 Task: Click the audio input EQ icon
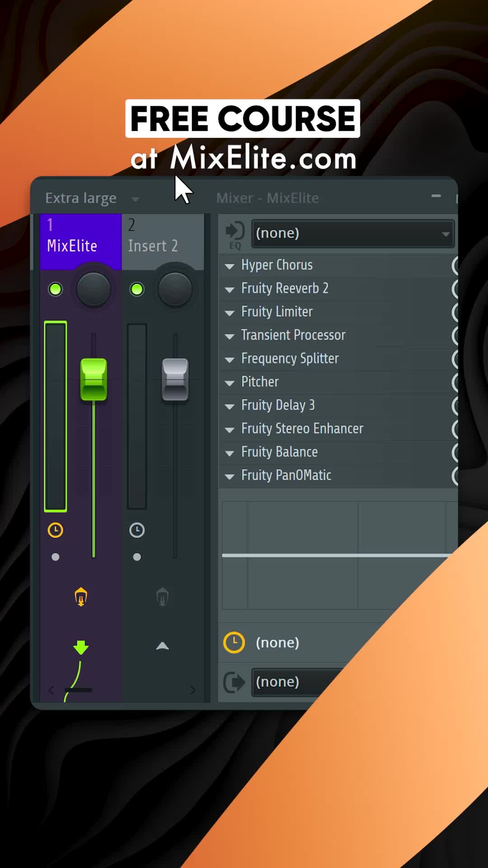pyautogui.click(x=235, y=235)
